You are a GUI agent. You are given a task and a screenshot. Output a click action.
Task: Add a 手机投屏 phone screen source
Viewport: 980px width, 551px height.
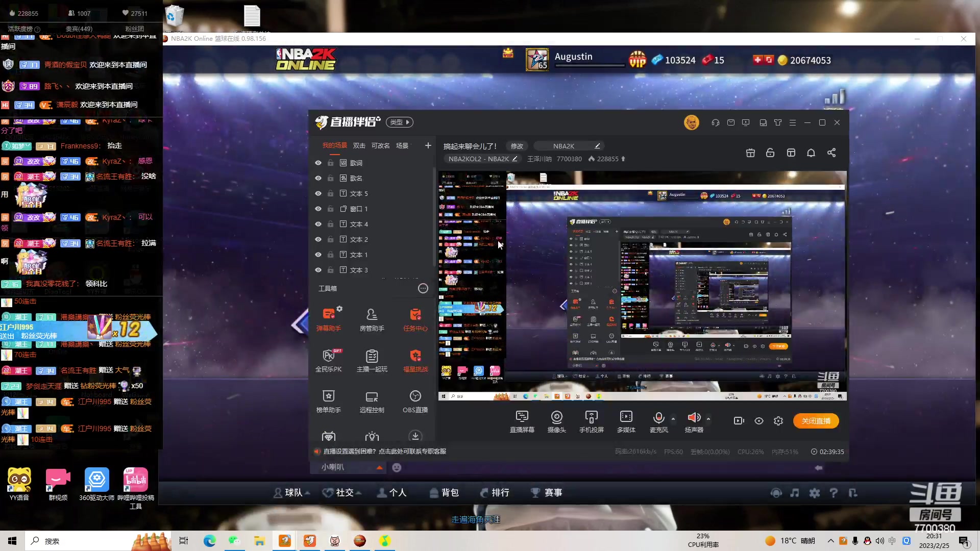click(591, 421)
